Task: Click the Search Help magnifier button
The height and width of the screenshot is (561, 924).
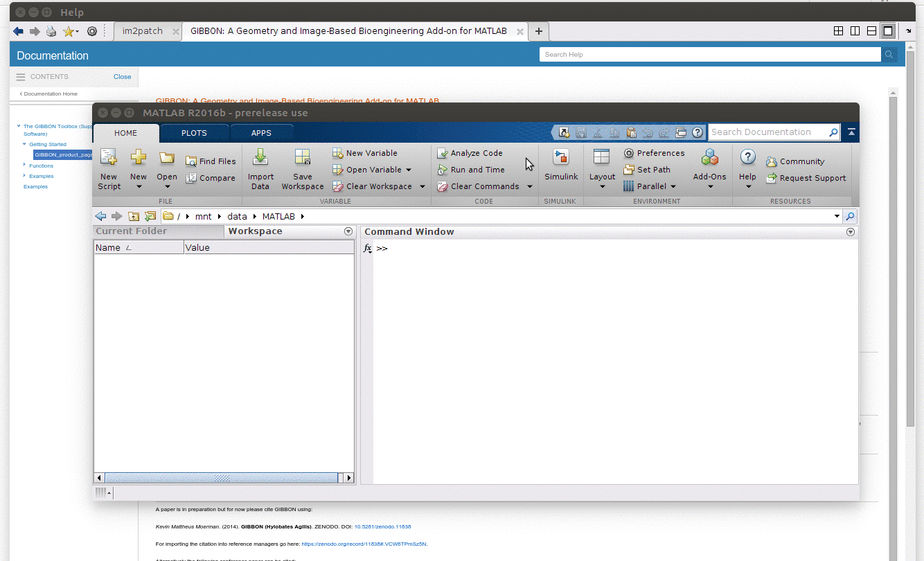Action: click(889, 55)
